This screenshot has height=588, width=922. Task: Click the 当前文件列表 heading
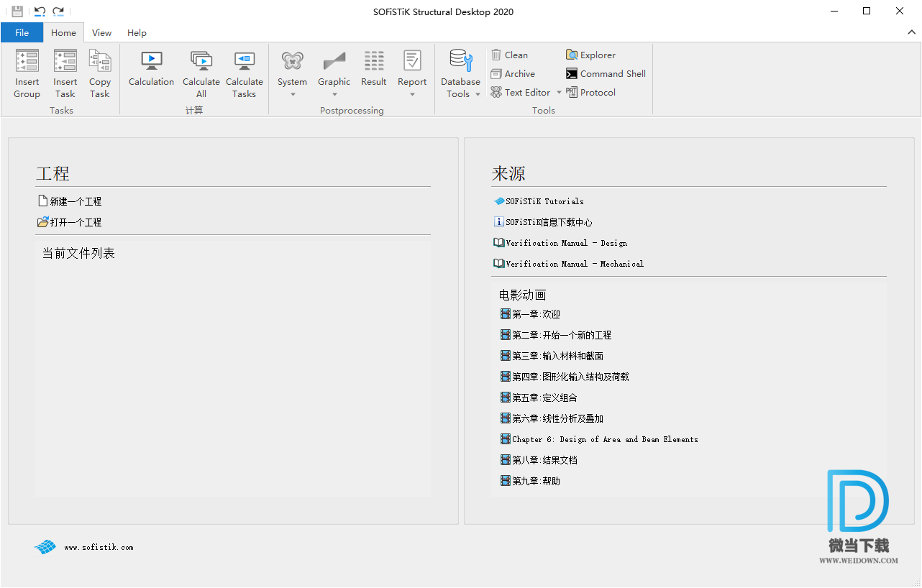pos(78,254)
